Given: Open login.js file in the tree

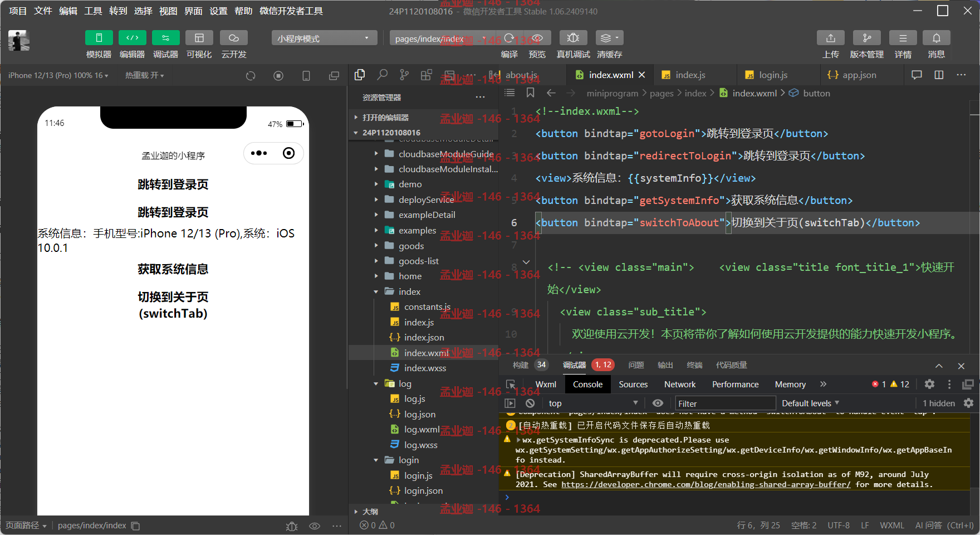Looking at the screenshot, I should [x=418, y=475].
